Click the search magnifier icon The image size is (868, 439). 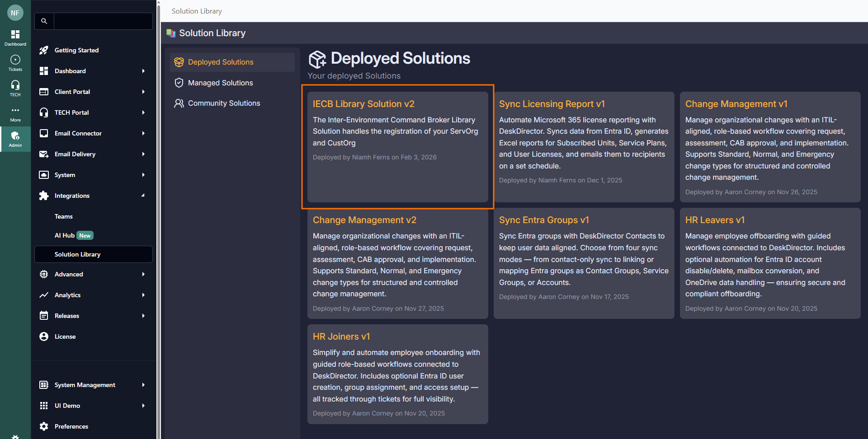coord(44,21)
